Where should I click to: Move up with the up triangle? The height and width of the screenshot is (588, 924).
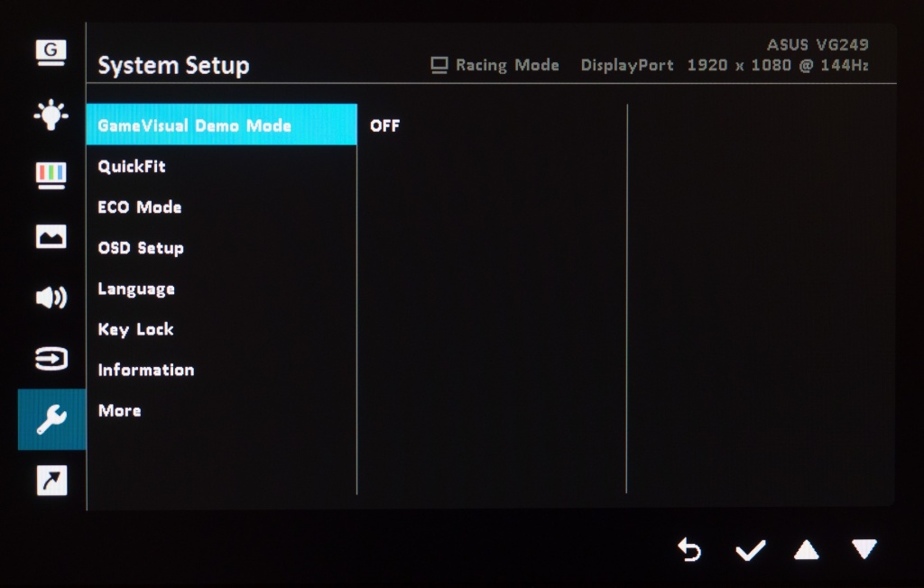coord(806,550)
